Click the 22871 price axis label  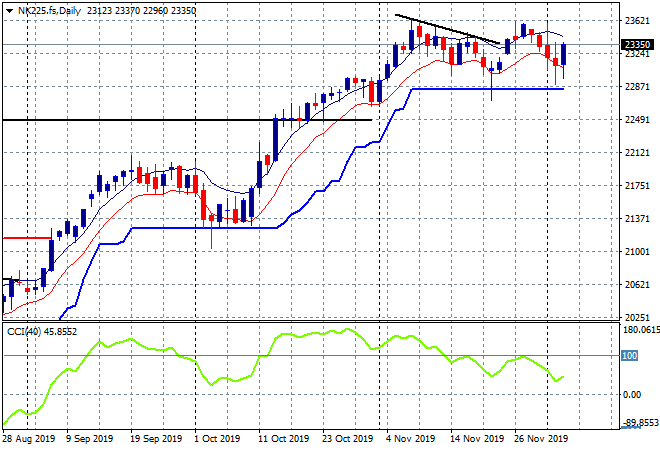637,87
